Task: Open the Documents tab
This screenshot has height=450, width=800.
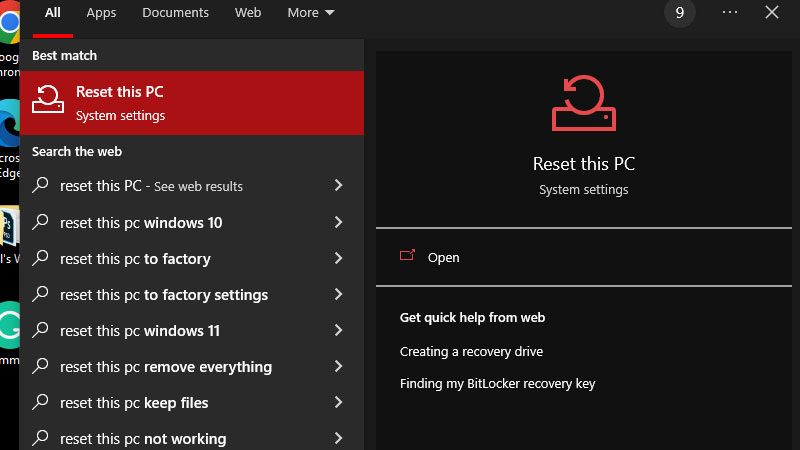Action: 175,13
